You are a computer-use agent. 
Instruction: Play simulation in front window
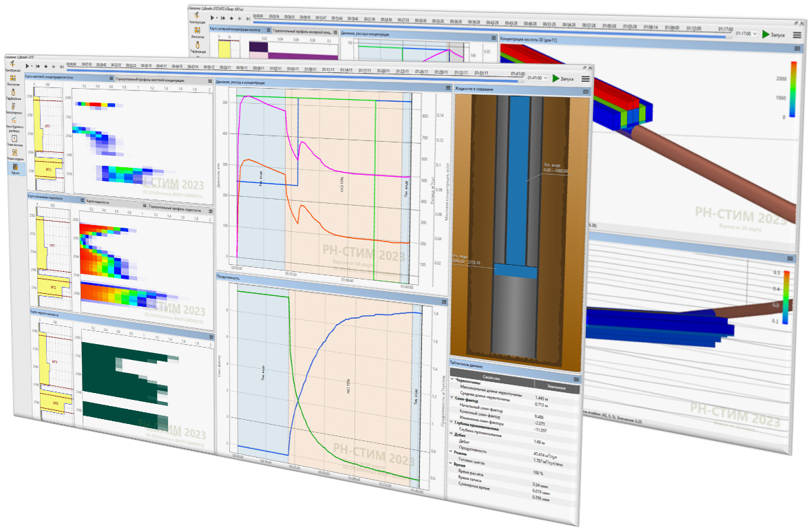click(28, 66)
